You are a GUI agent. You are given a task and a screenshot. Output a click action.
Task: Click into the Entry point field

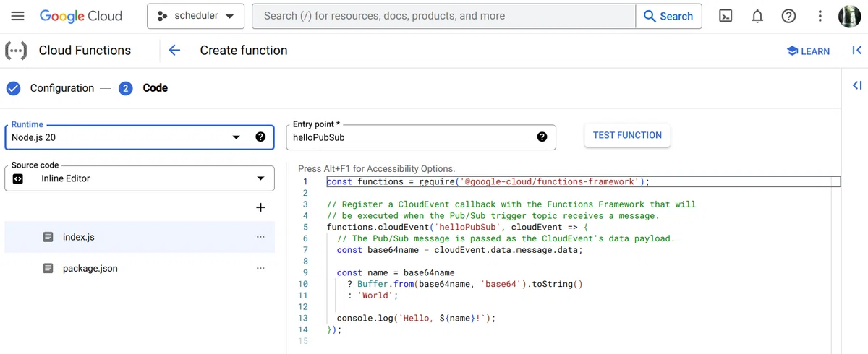421,137
